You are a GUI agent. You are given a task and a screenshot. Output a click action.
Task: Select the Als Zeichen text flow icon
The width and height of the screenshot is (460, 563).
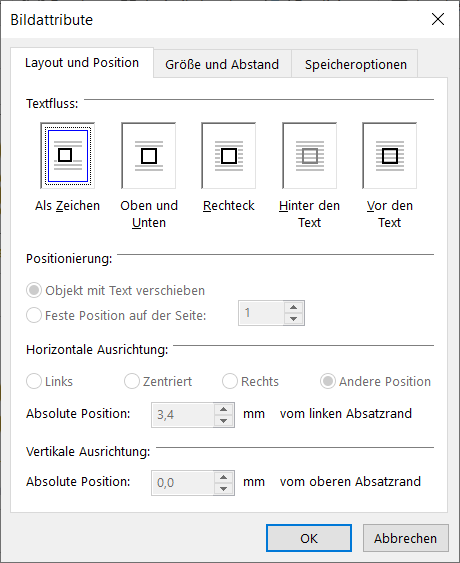68,156
